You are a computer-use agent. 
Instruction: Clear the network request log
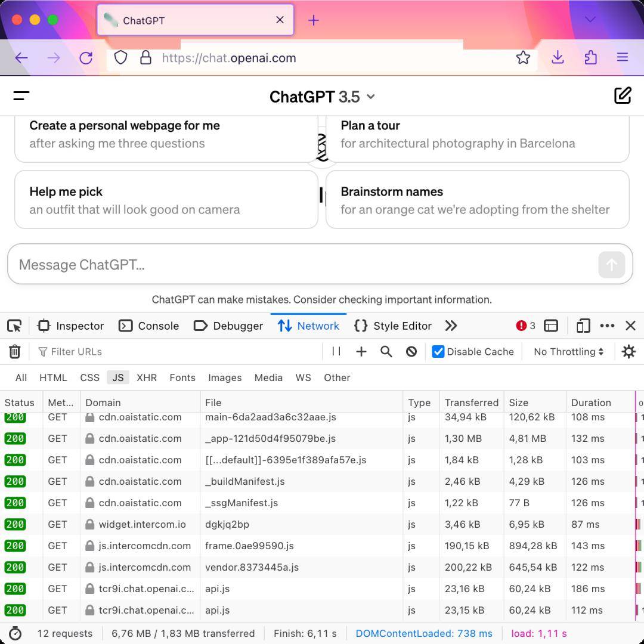[14, 351]
